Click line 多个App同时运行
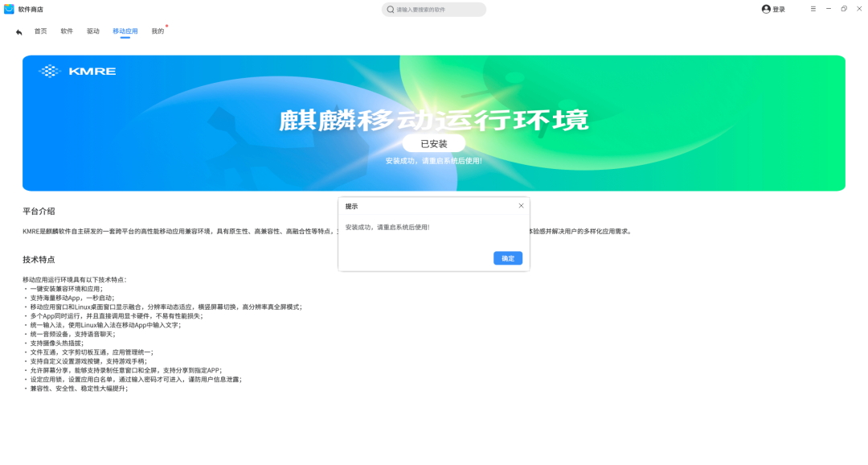 tap(117, 316)
